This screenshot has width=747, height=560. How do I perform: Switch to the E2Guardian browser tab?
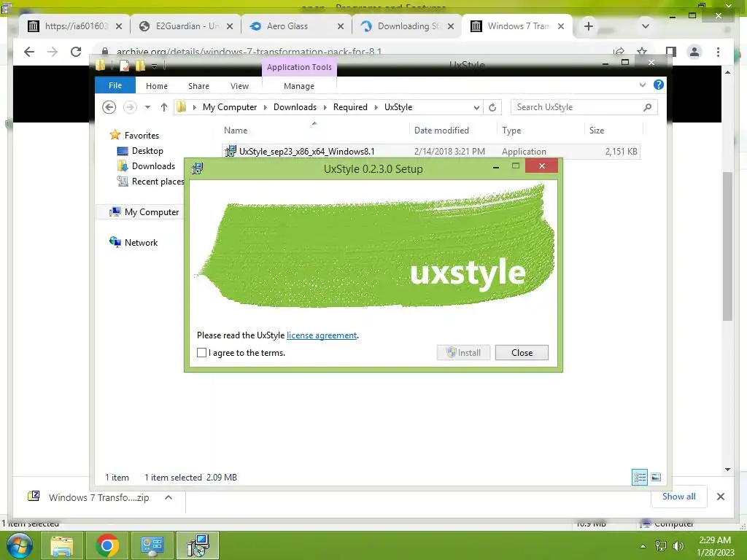point(187,26)
